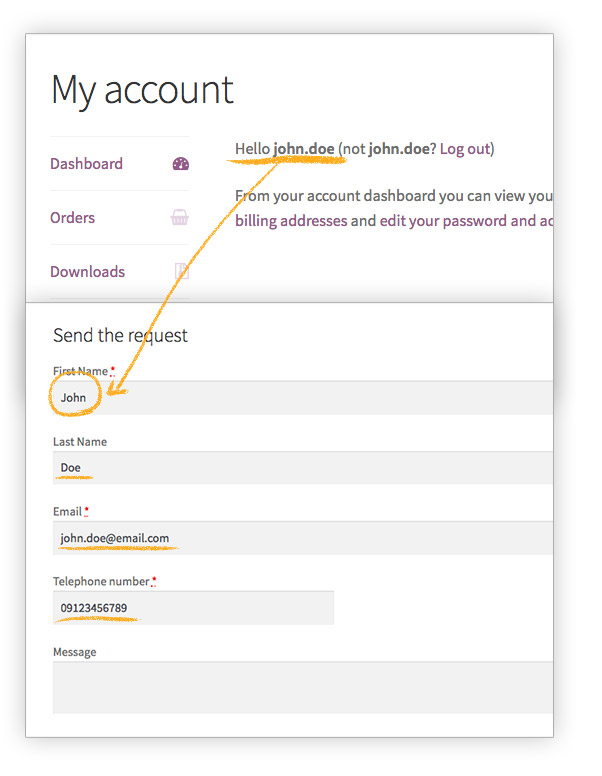Click the Telephone number input field
This screenshot has height=776, width=602.
coord(194,608)
